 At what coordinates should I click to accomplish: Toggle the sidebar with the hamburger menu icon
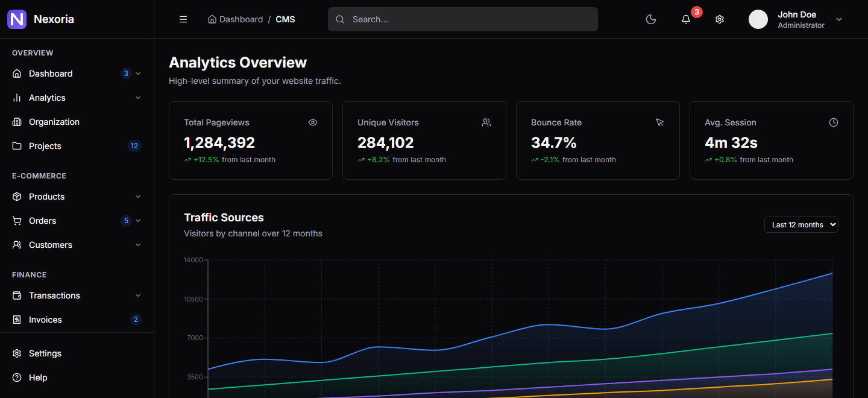coord(183,19)
